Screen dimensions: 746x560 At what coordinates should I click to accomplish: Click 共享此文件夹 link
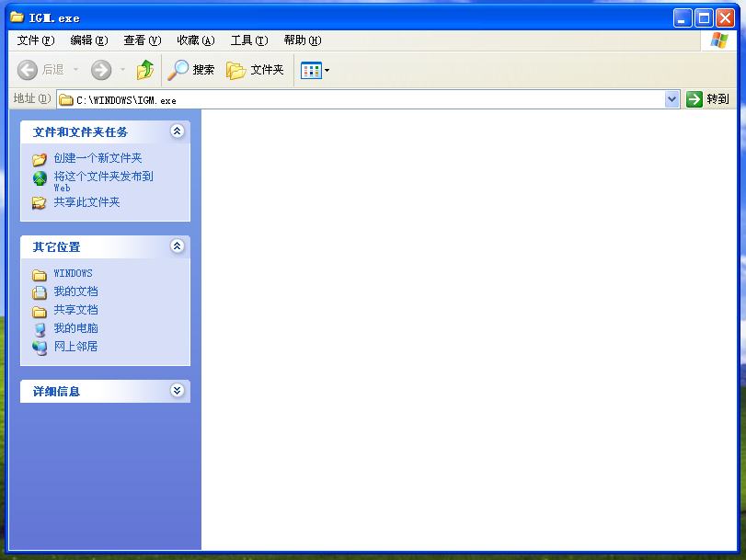pos(86,202)
